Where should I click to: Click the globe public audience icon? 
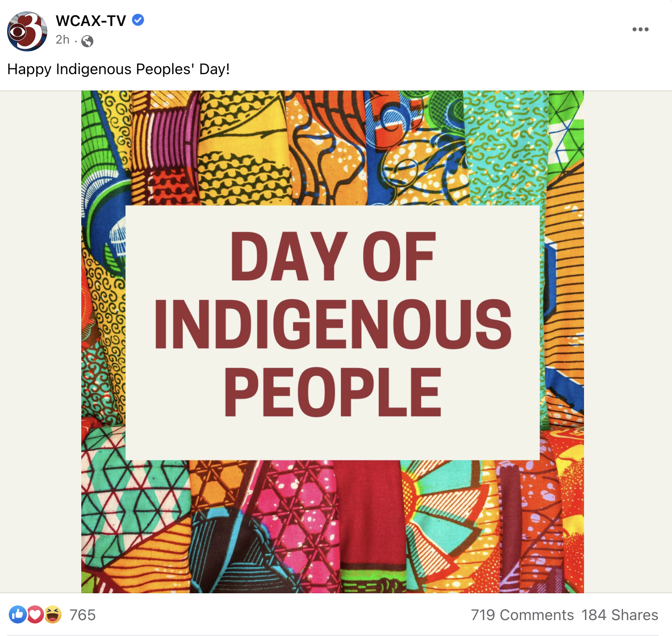click(87, 41)
